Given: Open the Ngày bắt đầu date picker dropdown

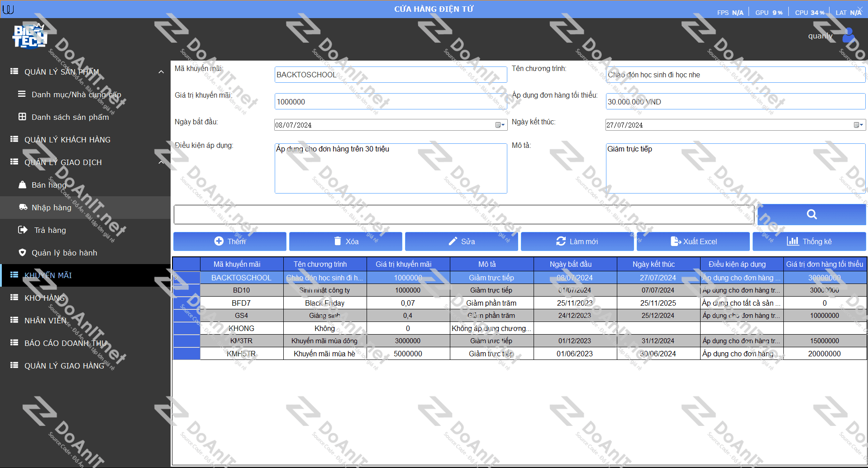Looking at the screenshot, I should (500, 125).
